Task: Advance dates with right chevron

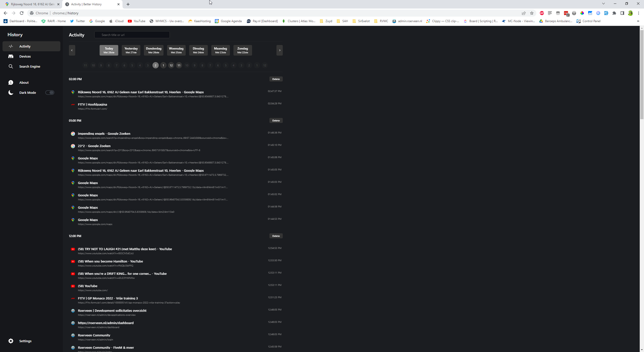Action: (279, 50)
